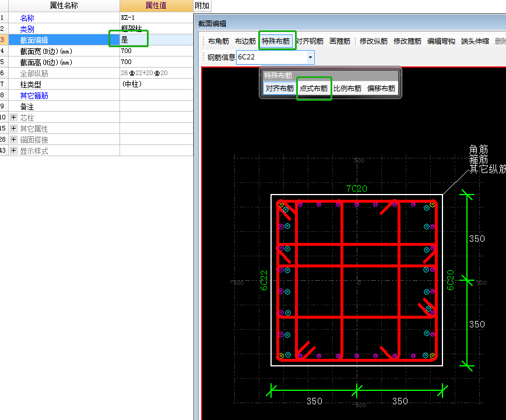Viewport: 506px width, 420px height.
Task: Expand the 芯柱 property group
Action: click(x=13, y=118)
